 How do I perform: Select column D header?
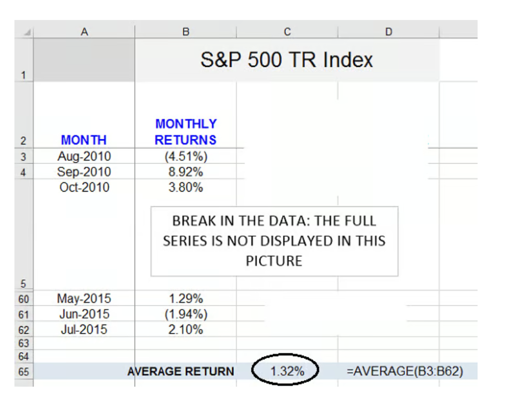pos(388,32)
